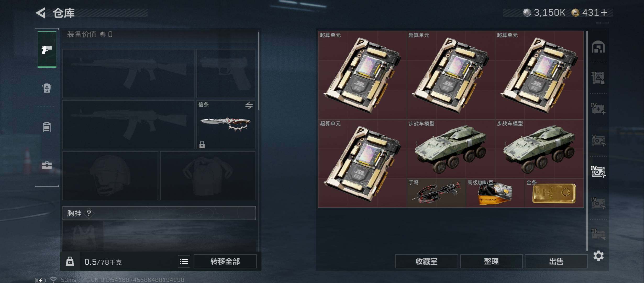Select the main warehouse home icon
This screenshot has height=283, width=644.
click(598, 47)
